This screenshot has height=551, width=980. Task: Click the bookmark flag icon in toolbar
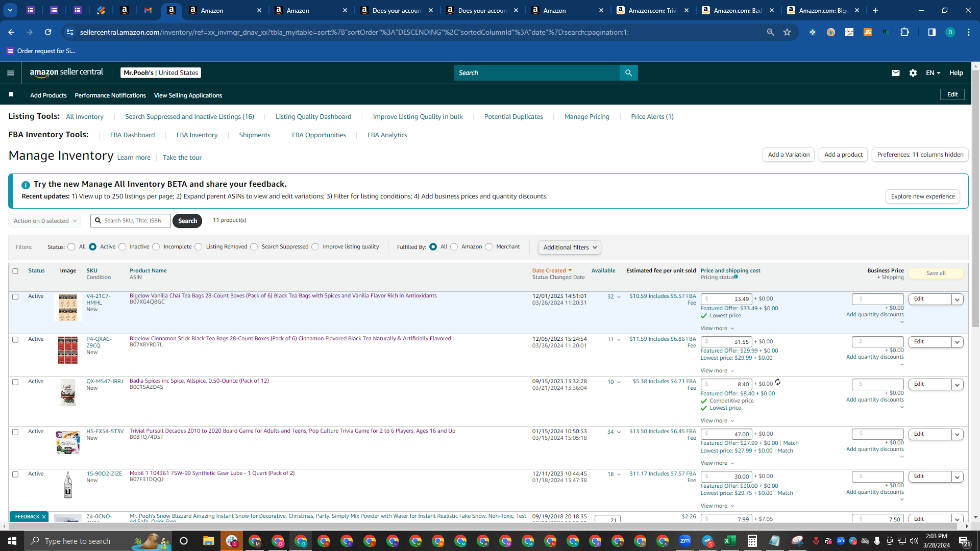(11, 95)
